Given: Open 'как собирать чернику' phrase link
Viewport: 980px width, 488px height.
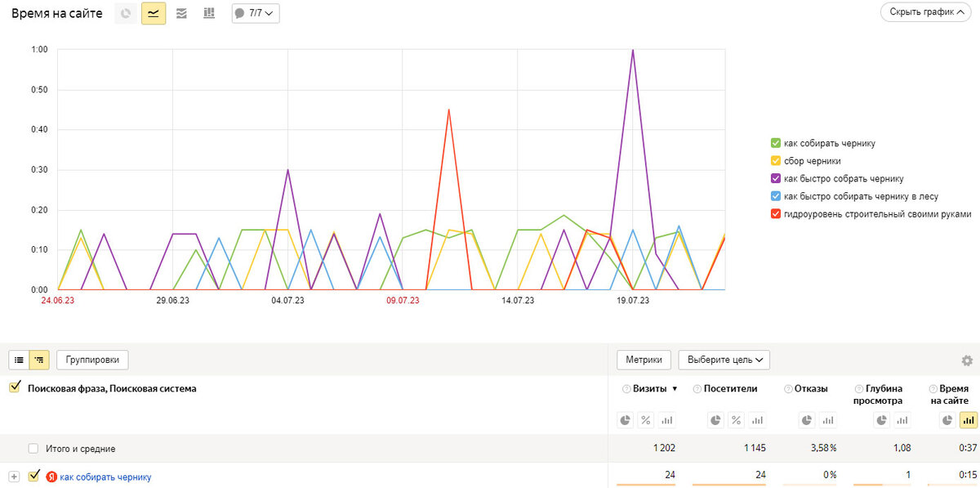Looking at the screenshot, I should click(106, 477).
